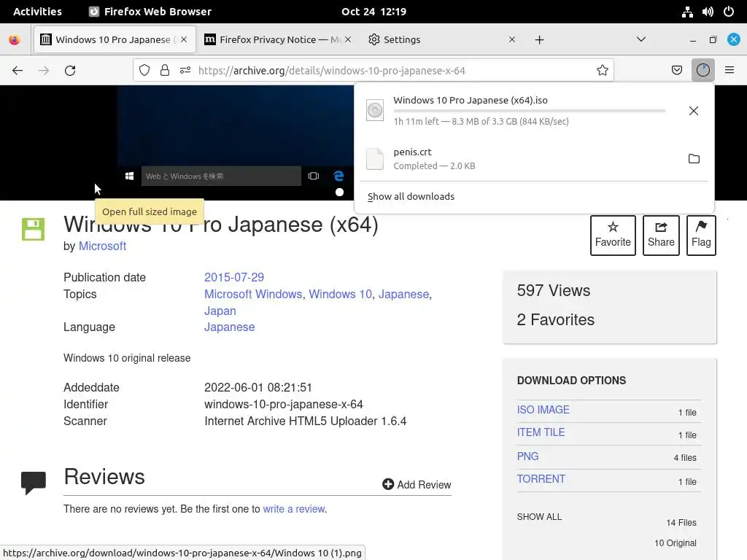Image resolution: width=747 pixels, height=560 pixels.
Task: Open Firefox Web Browser app menu
Action: coord(150,12)
